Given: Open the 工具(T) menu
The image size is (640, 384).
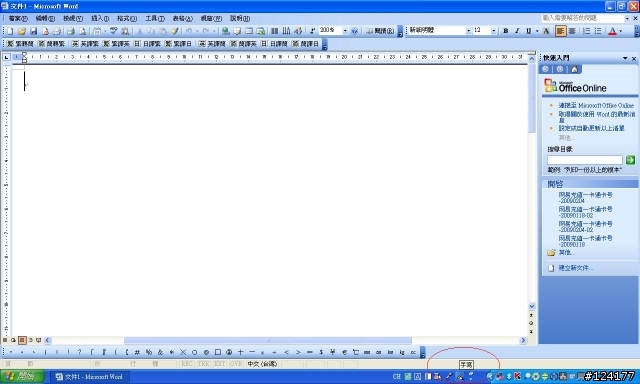Looking at the screenshot, I should (155, 18).
